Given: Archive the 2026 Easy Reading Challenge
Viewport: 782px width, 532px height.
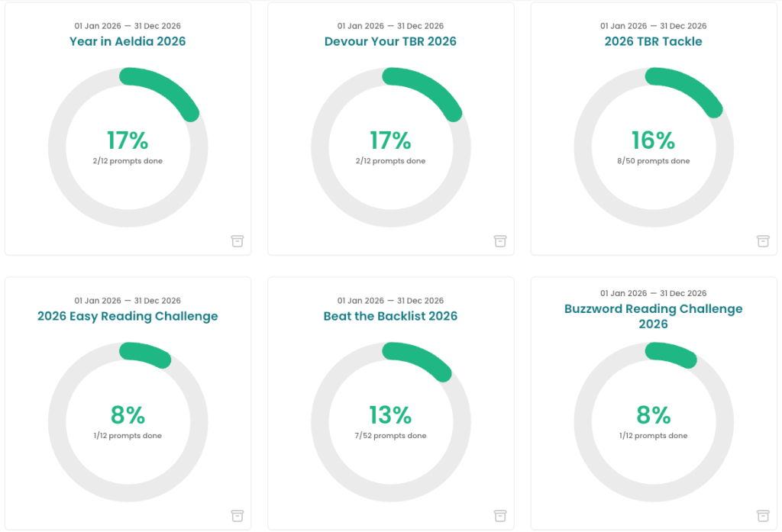Looking at the screenshot, I should pyautogui.click(x=238, y=516).
